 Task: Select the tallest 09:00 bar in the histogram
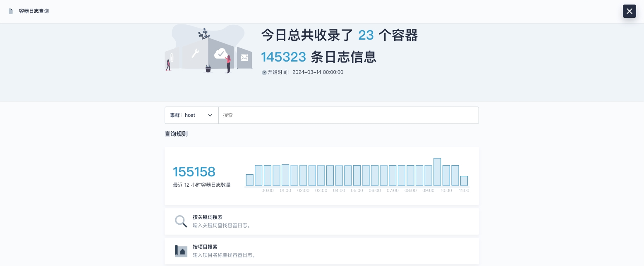[x=437, y=171]
